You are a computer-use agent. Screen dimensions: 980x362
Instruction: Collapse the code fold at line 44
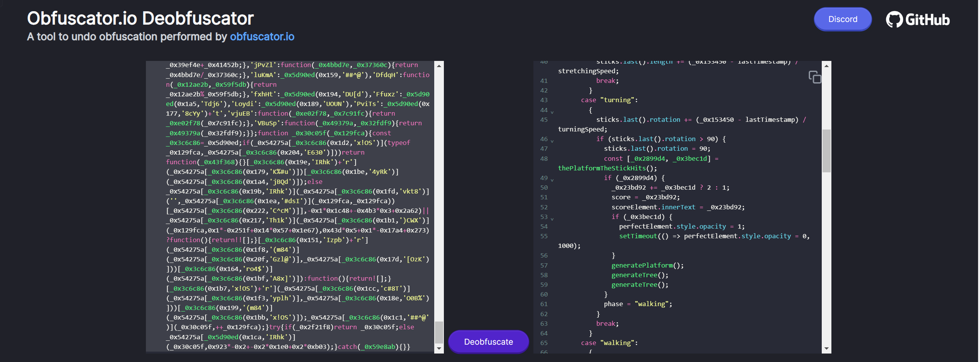click(552, 112)
